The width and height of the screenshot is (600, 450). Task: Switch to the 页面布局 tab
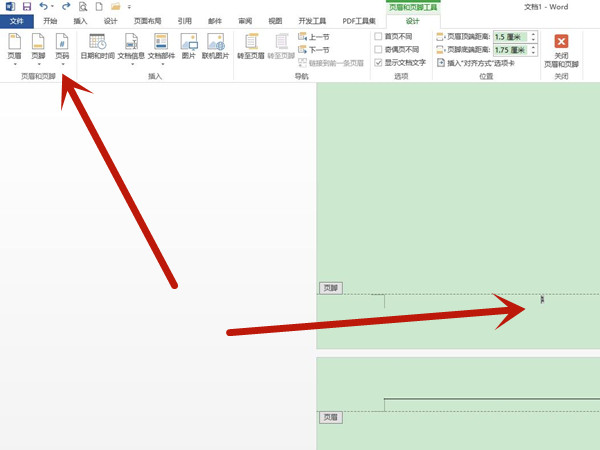148,21
